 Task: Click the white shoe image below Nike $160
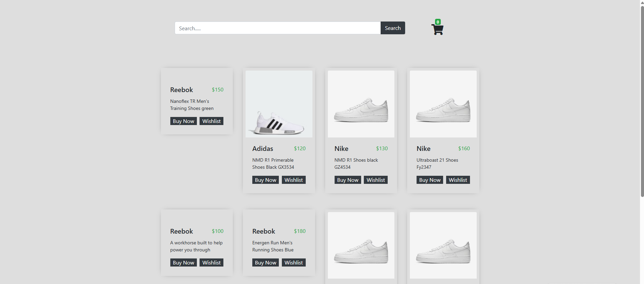[x=443, y=245]
